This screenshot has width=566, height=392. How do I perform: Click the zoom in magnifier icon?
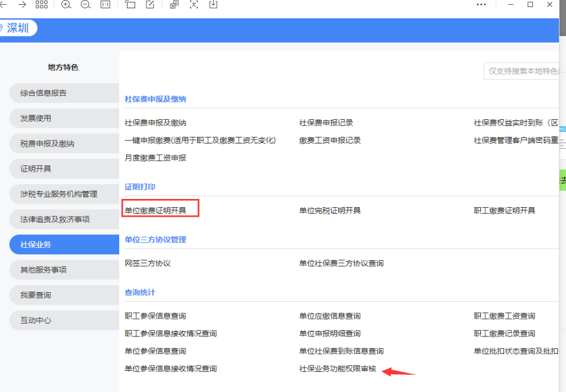click(66, 5)
